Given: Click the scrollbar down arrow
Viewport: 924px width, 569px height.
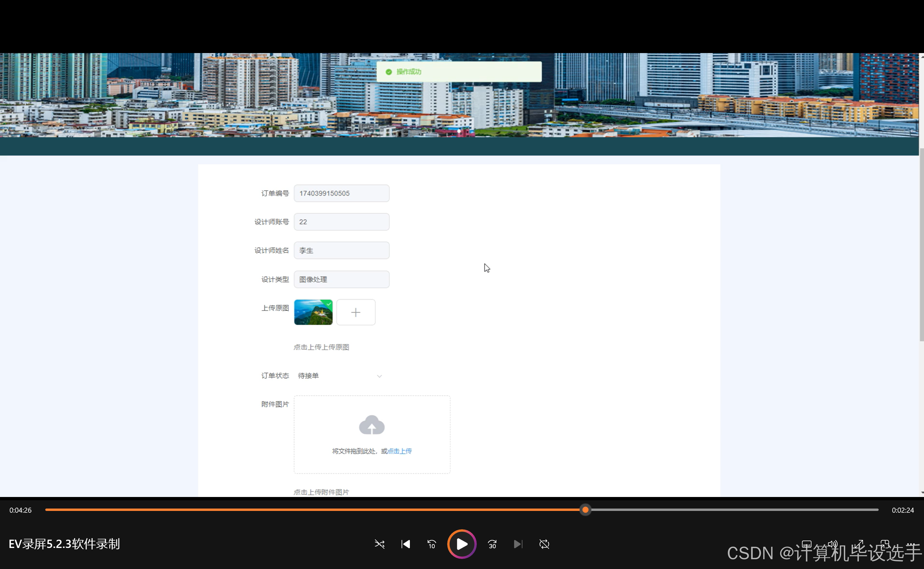Looking at the screenshot, I should (x=922, y=493).
